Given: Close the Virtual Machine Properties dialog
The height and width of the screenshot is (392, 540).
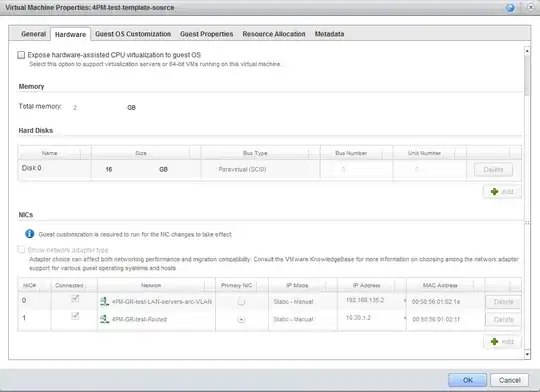Looking at the screenshot, I should click(531, 8).
